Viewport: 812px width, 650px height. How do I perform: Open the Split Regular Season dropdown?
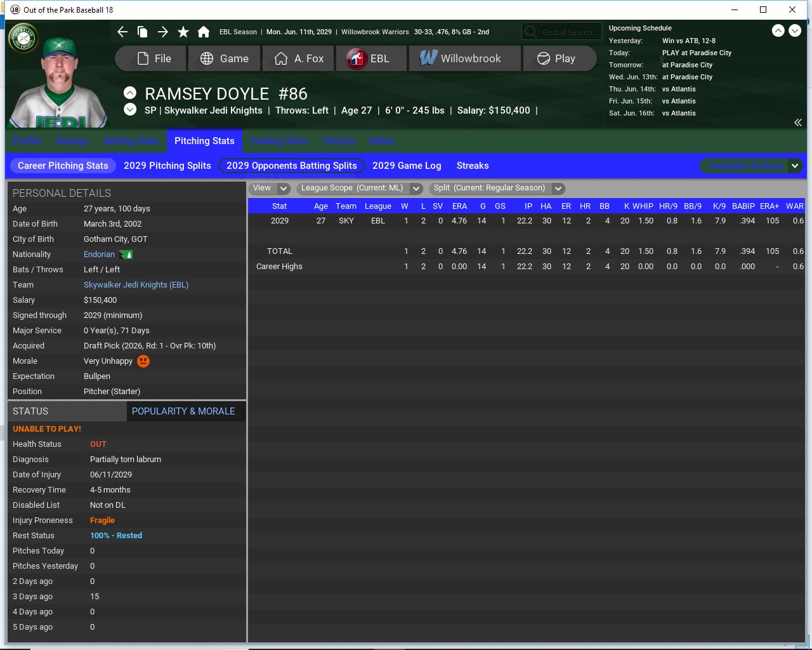pos(497,188)
